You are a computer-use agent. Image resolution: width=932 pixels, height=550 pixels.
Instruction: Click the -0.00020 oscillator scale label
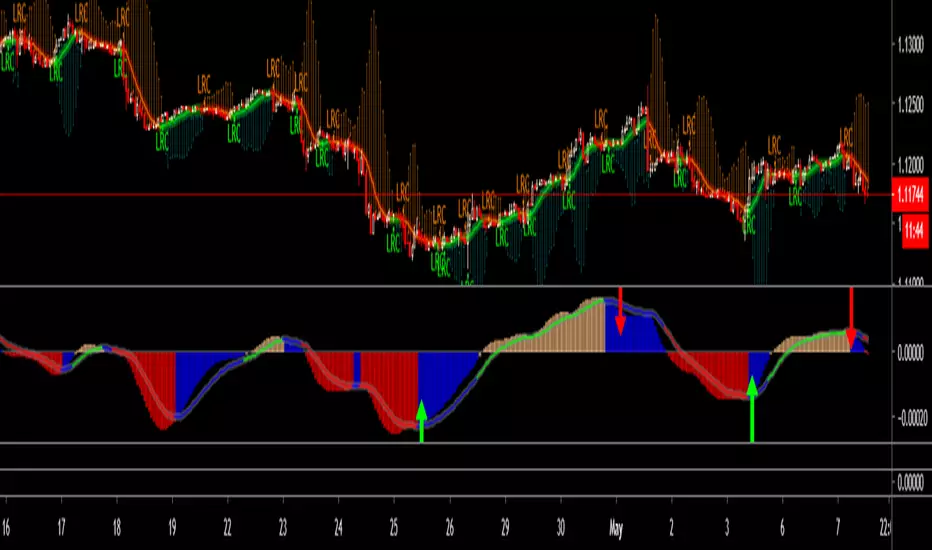click(x=911, y=419)
